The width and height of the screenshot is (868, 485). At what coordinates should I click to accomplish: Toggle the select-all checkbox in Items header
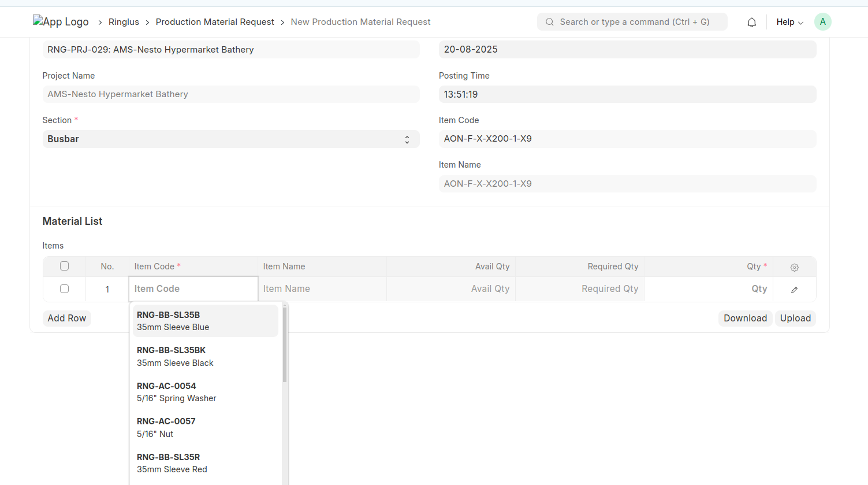click(x=64, y=266)
